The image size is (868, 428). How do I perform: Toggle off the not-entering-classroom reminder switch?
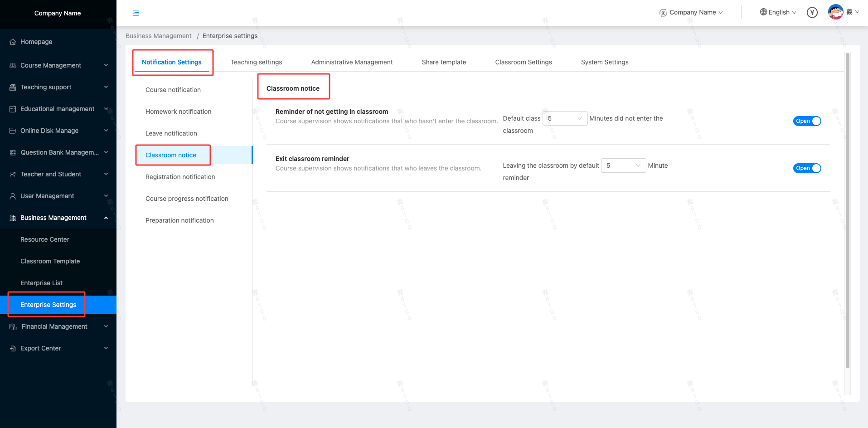coord(807,121)
